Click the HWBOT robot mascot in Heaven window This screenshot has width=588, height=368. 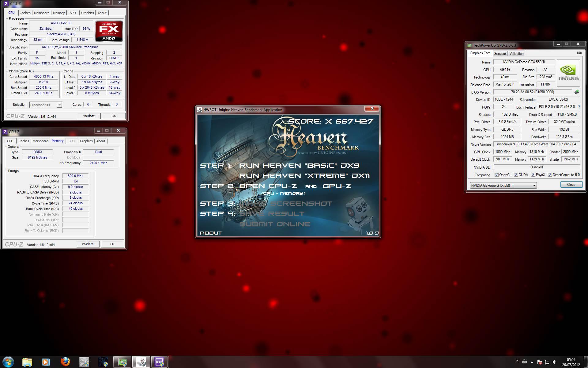[359, 215]
